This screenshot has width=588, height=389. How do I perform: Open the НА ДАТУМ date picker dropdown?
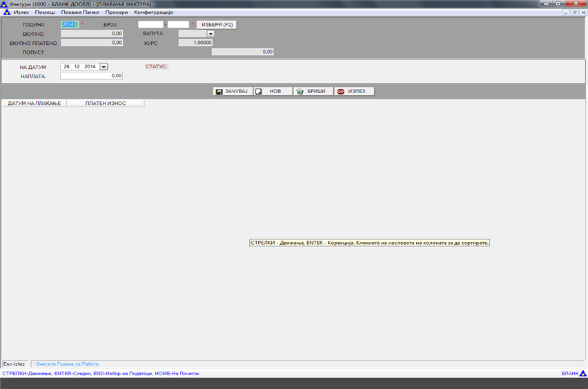(x=104, y=67)
